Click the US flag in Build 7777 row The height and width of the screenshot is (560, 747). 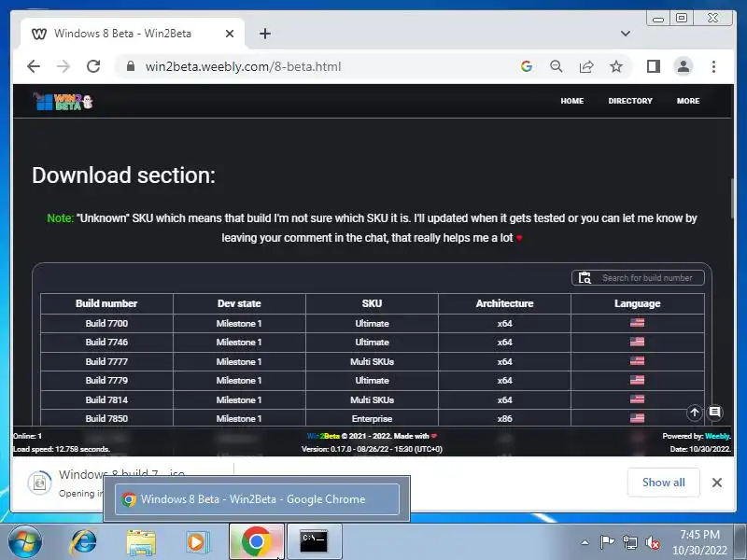637,361
